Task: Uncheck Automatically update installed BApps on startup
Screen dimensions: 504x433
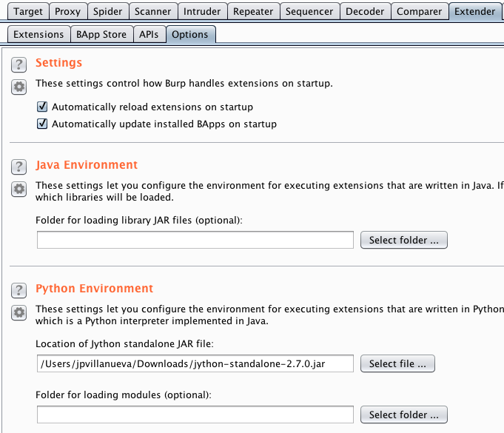Action: click(x=43, y=124)
